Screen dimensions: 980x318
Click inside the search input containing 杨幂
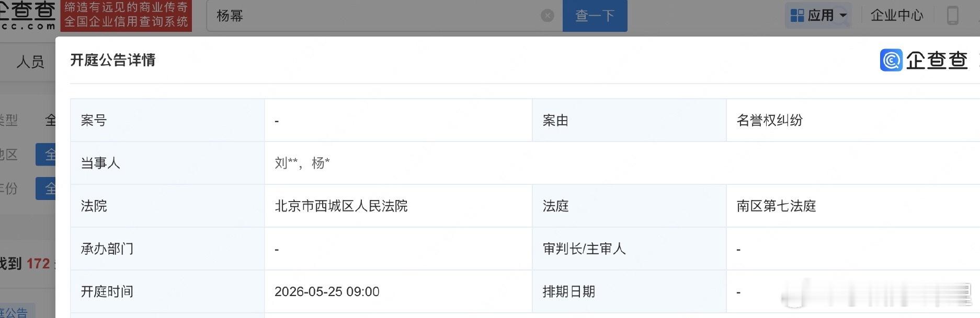click(x=366, y=15)
